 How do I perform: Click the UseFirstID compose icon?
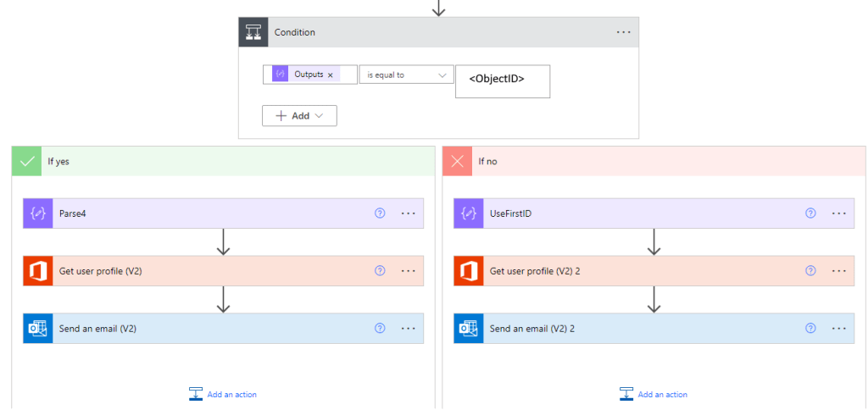tap(468, 213)
